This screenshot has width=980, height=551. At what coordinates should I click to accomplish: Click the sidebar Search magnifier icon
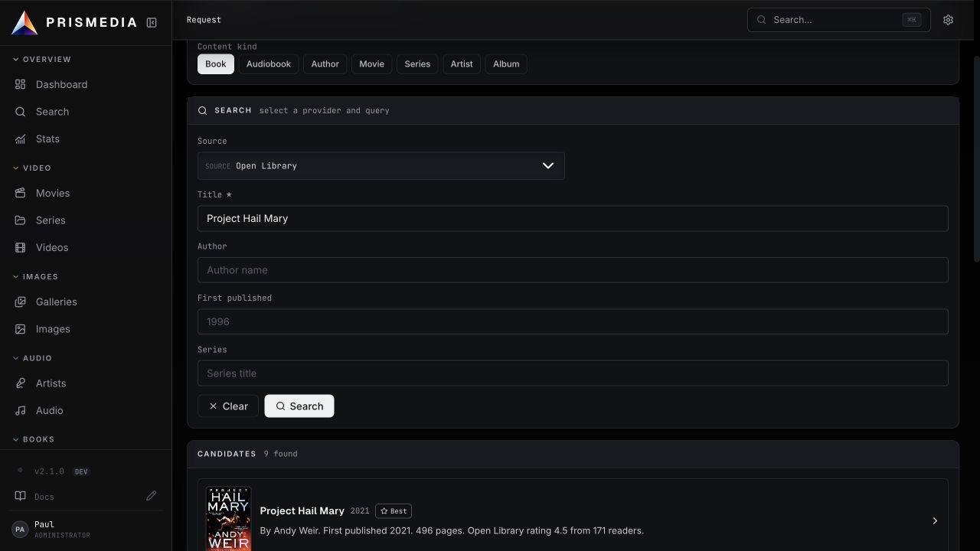pyautogui.click(x=21, y=112)
